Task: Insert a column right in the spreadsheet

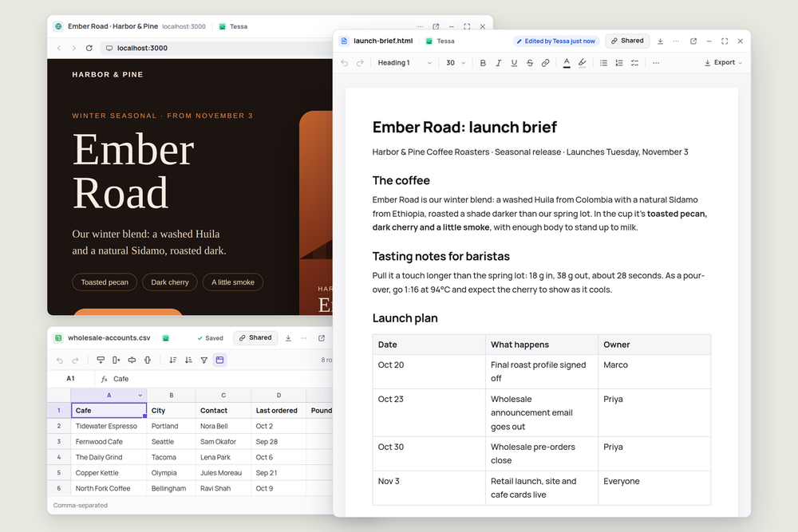Action: tap(116, 360)
